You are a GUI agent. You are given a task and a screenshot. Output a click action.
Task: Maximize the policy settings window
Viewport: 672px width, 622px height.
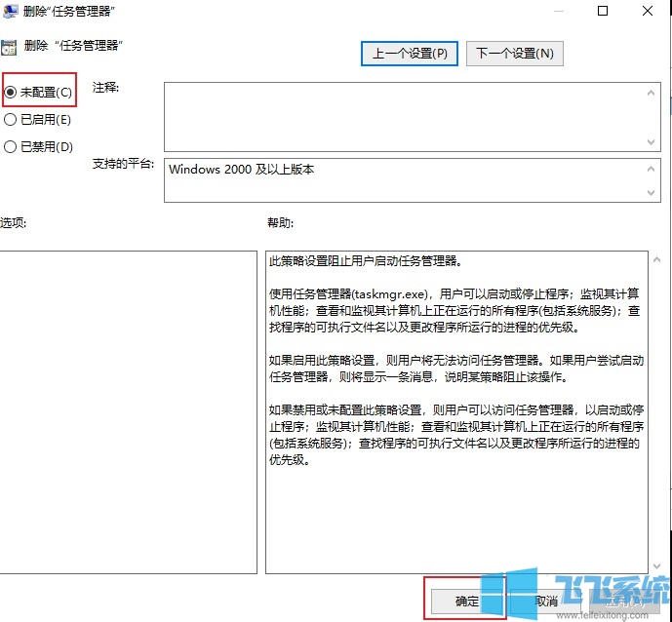point(603,11)
